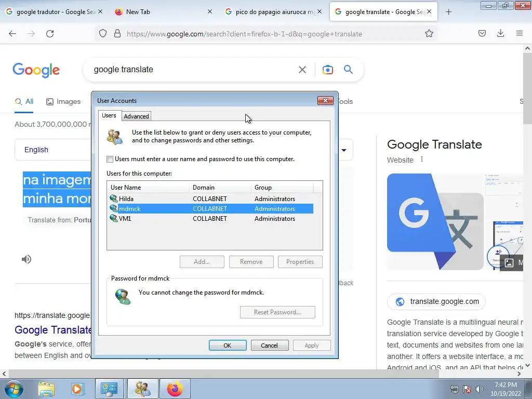Expand target language dropdown arrow

click(x=344, y=150)
